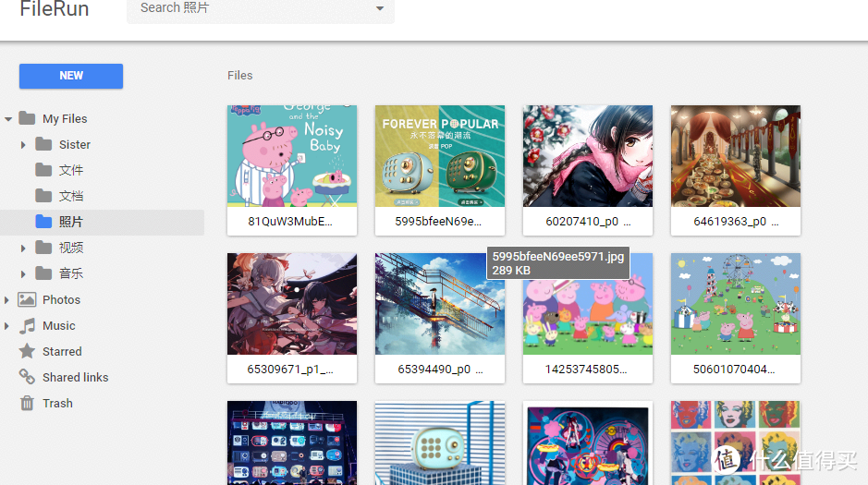Click the 音乐 folder icon
The height and width of the screenshot is (485, 868).
43,273
